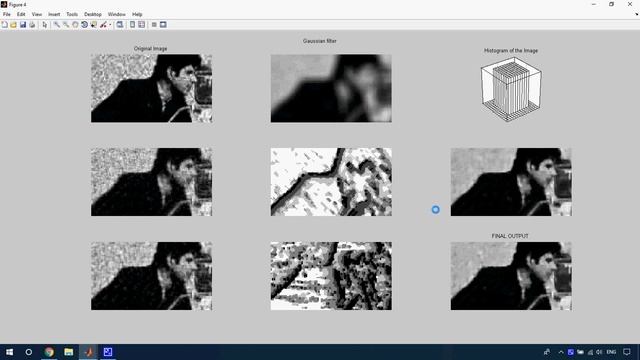Image resolution: width=640 pixels, height=360 pixels.
Task: Print the figure with the printer icon
Action: 32,25
